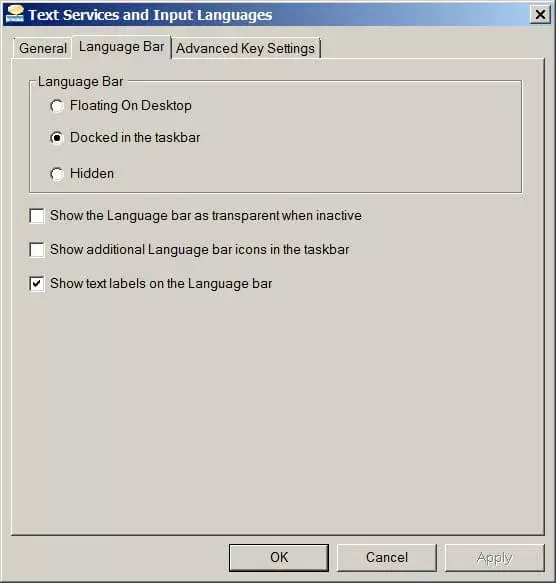This screenshot has height=583, width=556.
Task: Confirm with the OK button
Action: pyautogui.click(x=279, y=557)
